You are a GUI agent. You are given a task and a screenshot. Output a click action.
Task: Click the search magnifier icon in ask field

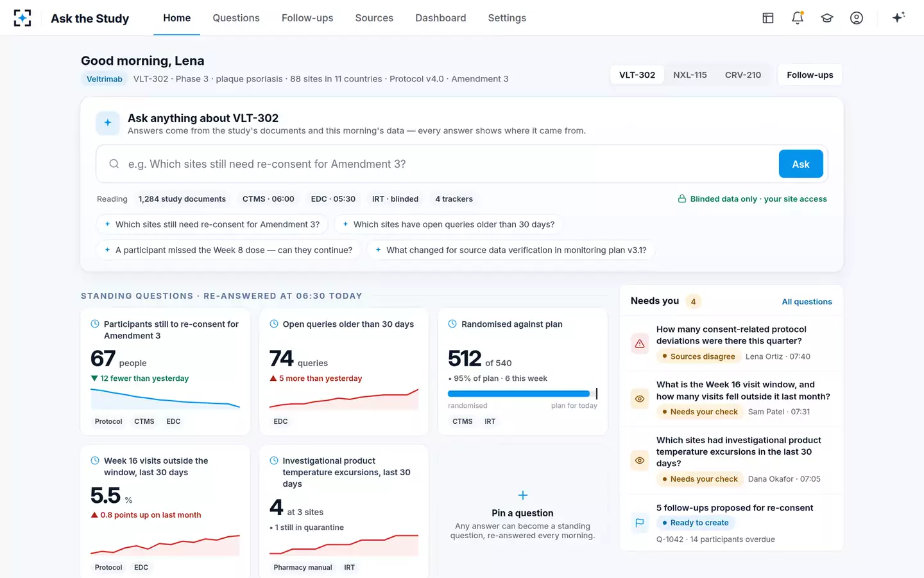pyautogui.click(x=114, y=164)
